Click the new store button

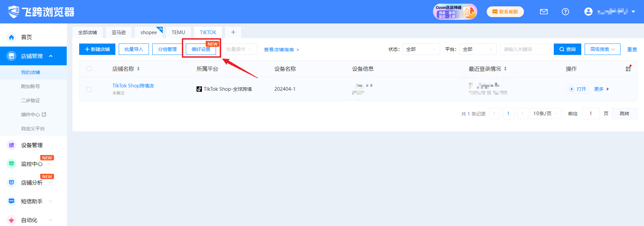tap(97, 49)
